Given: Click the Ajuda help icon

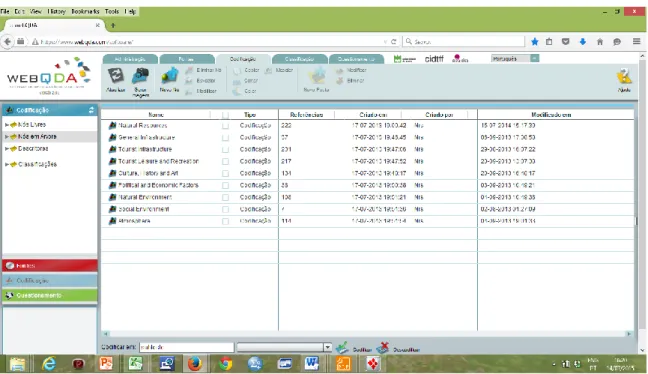Looking at the screenshot, I should pos(624,76).
